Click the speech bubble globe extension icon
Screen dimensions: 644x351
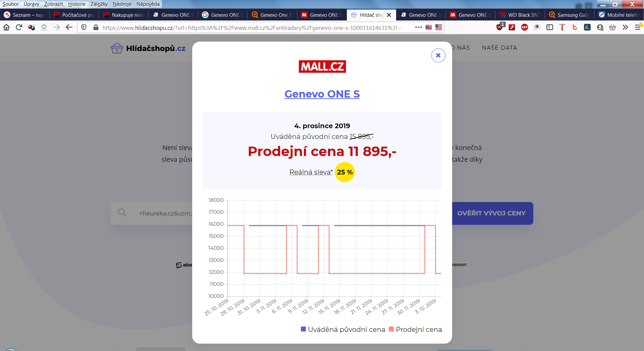pyautogui.click(x=537, y=27)
